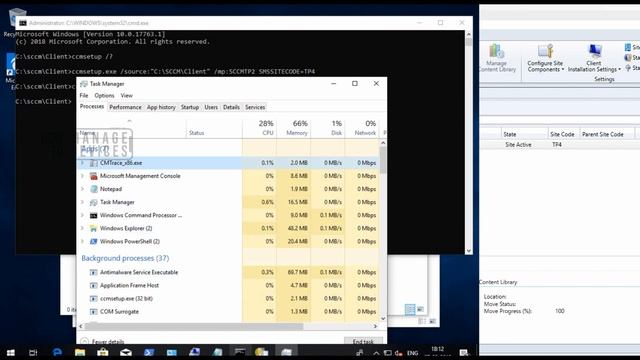Click the Antimalware Service Executable icon
Image resolution: width=640 pixels, height=360 pixels.
[x=93, y=272]
